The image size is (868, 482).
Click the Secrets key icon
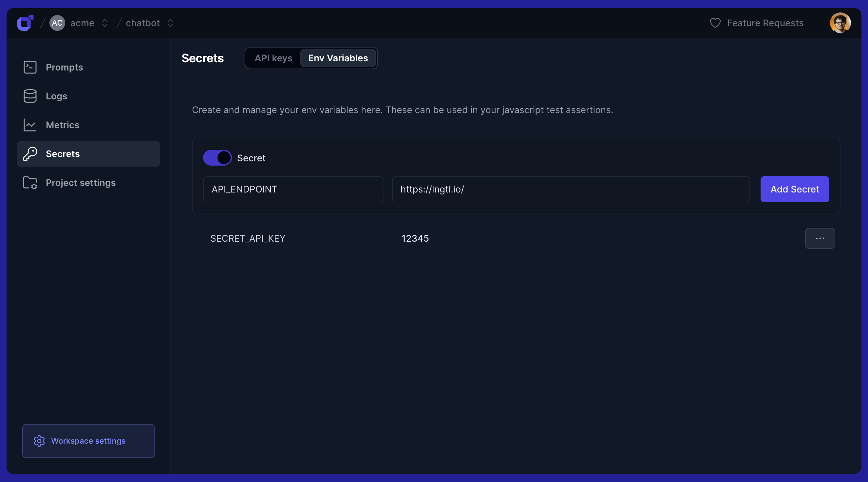30,154
